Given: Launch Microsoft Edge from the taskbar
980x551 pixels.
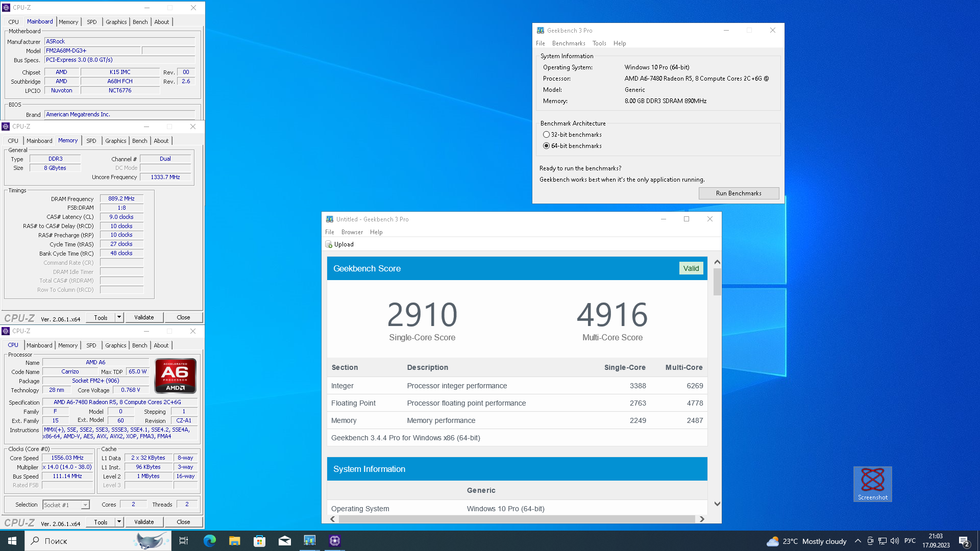Looking at the screenshot, I should tap(209, 541).
